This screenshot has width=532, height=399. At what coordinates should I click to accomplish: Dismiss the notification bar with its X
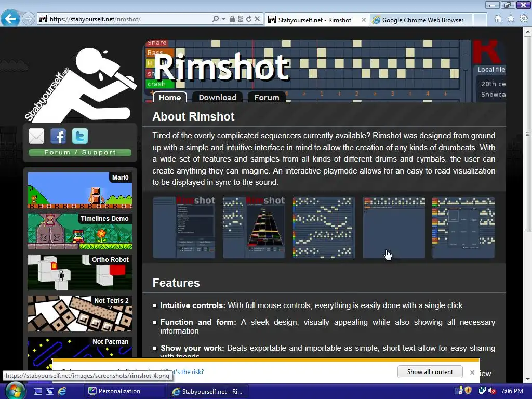tap(472, 372)
